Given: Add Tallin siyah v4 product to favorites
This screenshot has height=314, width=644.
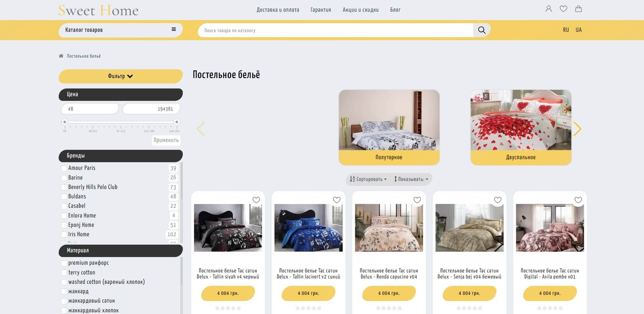Looking at the screenshot, I should pos(256,200).
